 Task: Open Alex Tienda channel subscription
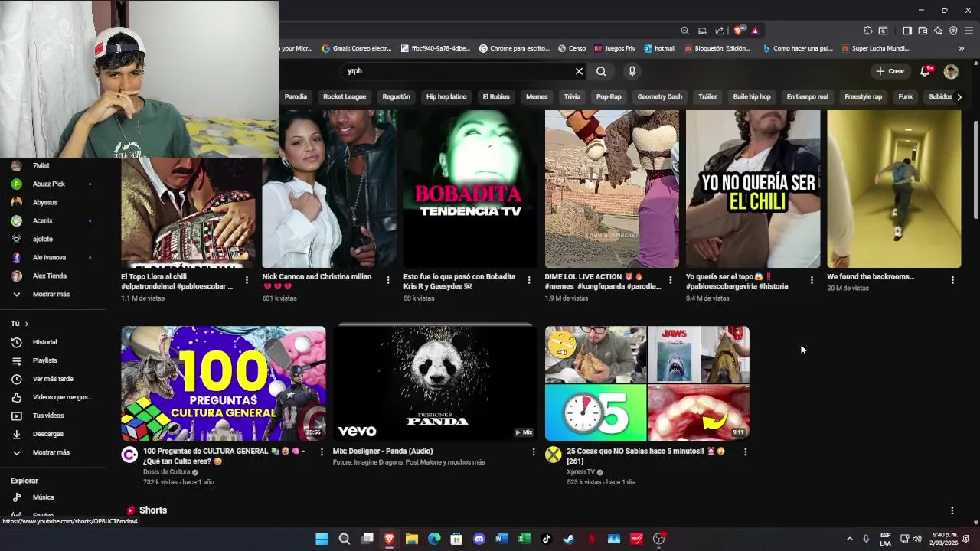coord(49,276)
